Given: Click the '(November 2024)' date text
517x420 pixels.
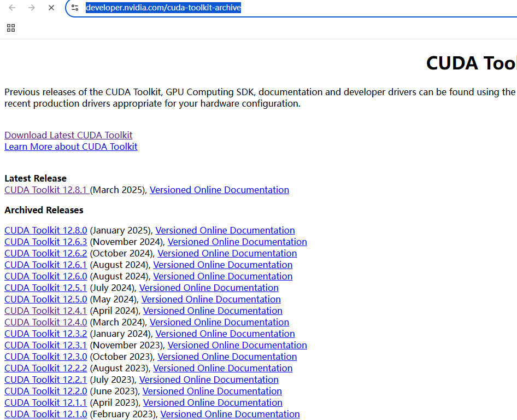Looking at the screenshot, I should click(x=127, y=242).
